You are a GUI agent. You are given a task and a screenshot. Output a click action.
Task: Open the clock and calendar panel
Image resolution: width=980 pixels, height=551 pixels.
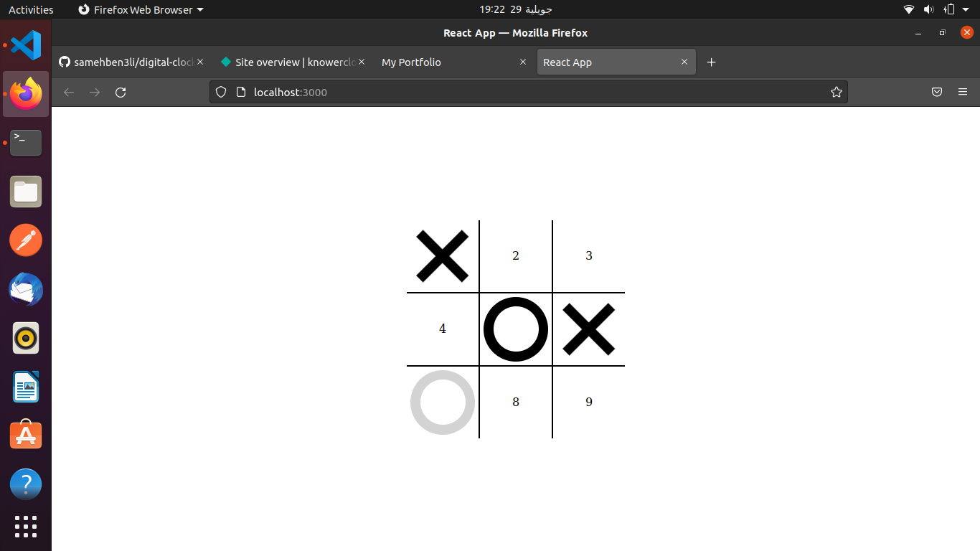515,9
